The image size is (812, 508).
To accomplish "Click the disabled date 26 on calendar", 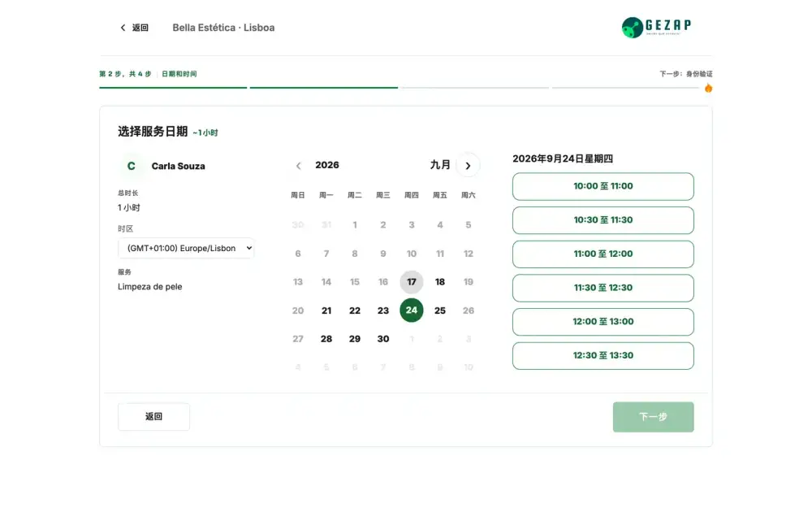I will [469, 310].
